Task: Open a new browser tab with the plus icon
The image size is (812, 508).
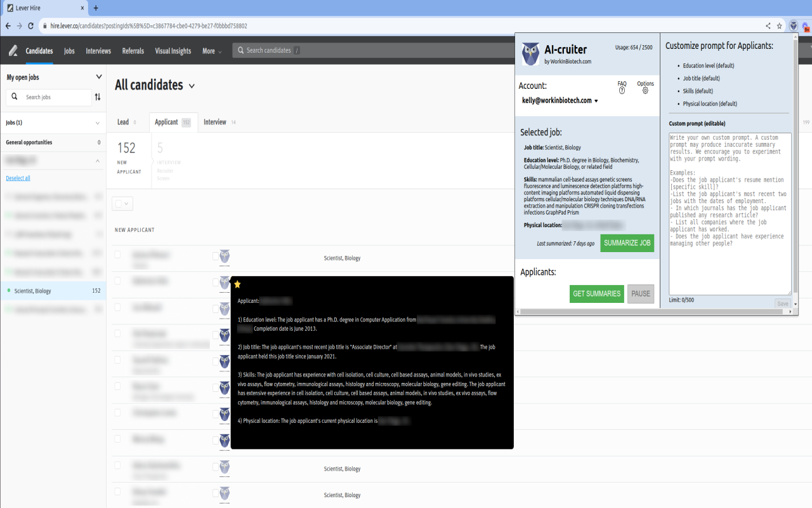Action: pyautogui.click(x=96, y=8)
